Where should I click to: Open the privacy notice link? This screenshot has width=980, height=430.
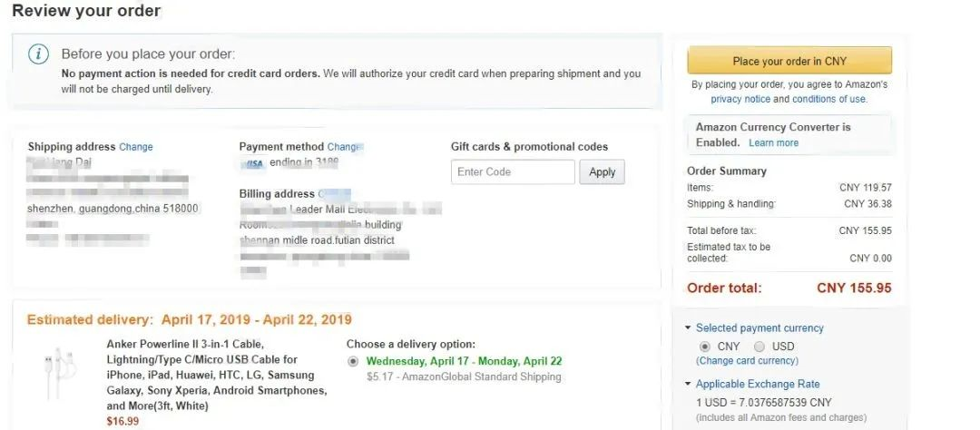tap(740, 99)
